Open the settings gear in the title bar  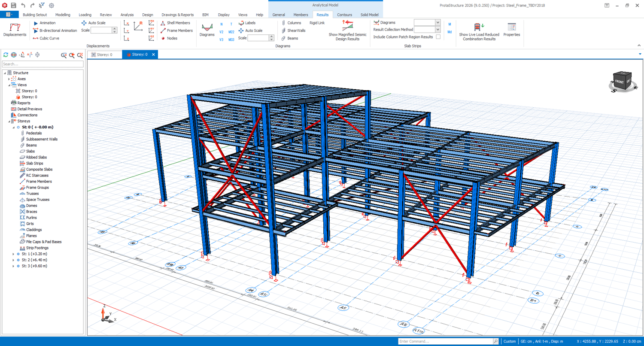[52, 6]
